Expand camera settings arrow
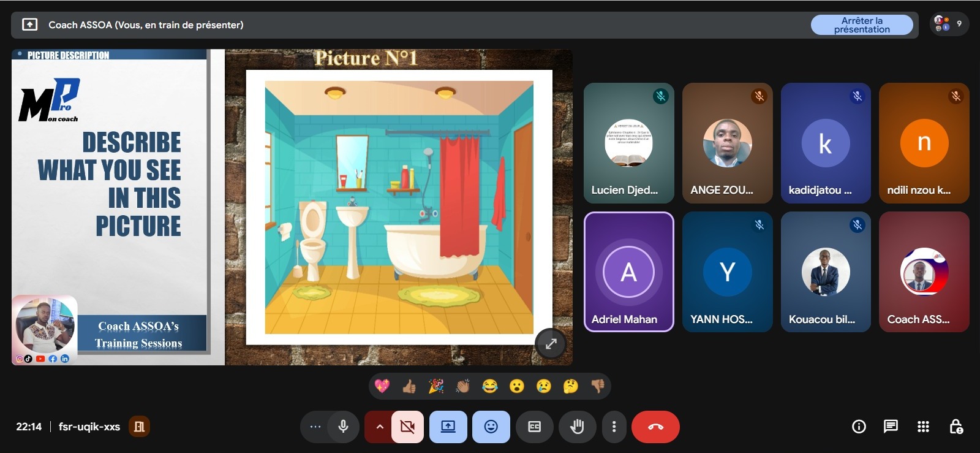The width and height of the screenshot is (980, 453). 380,427
